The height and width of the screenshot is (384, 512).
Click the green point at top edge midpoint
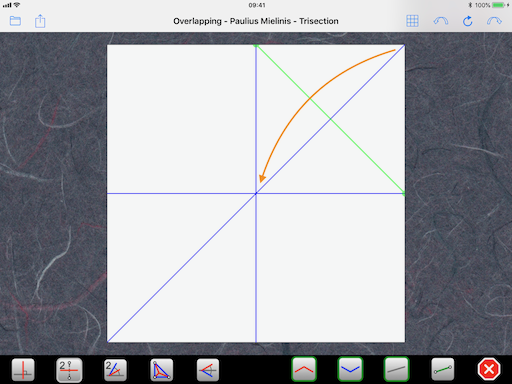click(256, 45)
